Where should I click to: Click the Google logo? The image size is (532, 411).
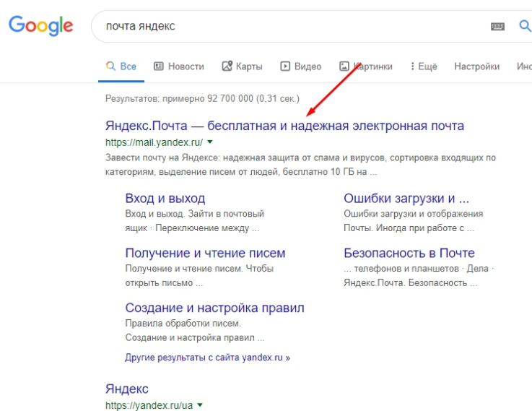click(40, 25)
